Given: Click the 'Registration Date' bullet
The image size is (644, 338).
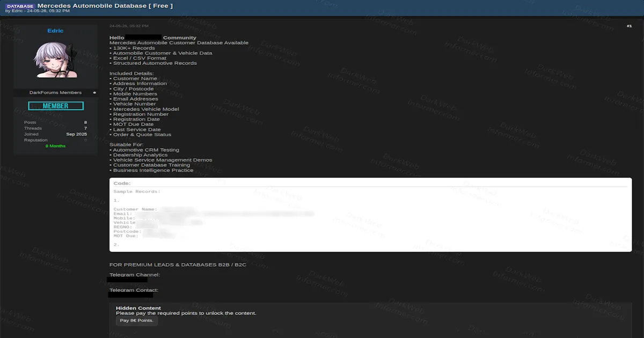Looking at the screenshot, I should (135, 119).
